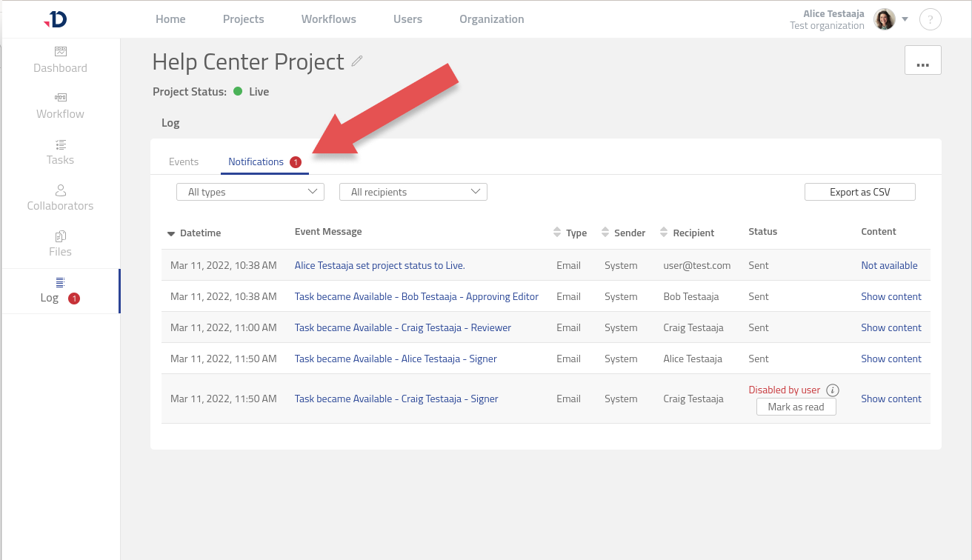Viewport: 972px width, 560px height.
Task: Expand the All types dropdown
Action: click(x=250, y=192)
